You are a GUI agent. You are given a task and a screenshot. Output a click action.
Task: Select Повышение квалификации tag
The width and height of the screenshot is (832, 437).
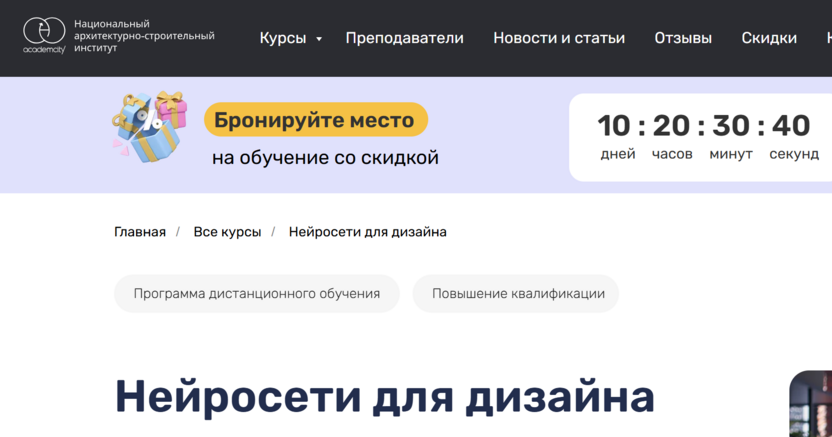(x=516, y=293)
